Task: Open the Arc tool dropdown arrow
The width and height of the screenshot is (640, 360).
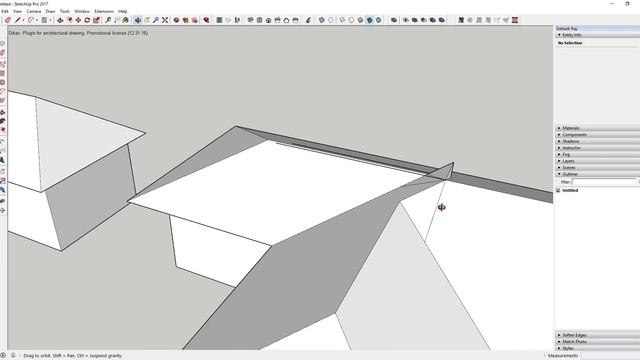Action: [37, 20]
